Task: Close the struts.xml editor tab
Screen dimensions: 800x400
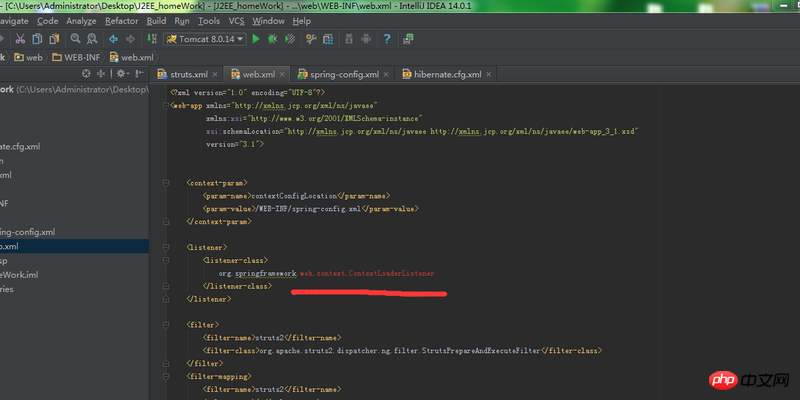Action: (x=212, y=74)
